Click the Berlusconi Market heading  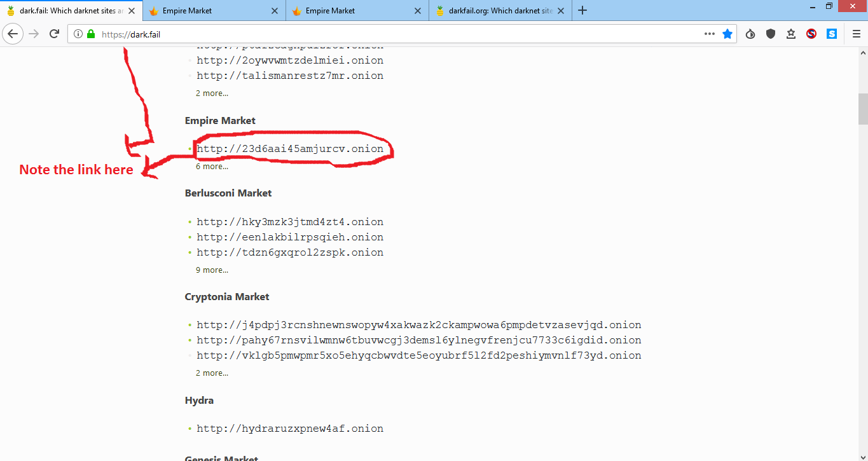228,193
